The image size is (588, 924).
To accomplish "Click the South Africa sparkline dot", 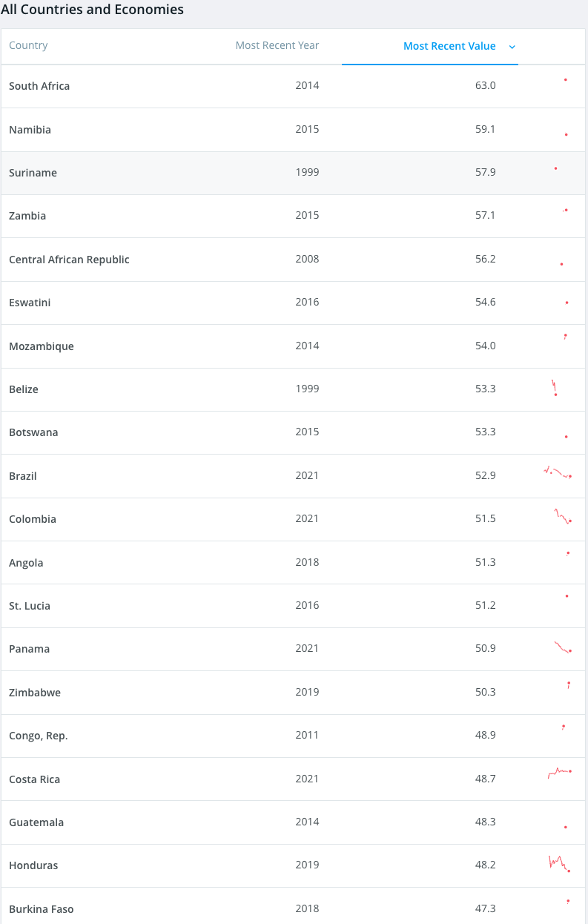I will (x=566, y=79).
